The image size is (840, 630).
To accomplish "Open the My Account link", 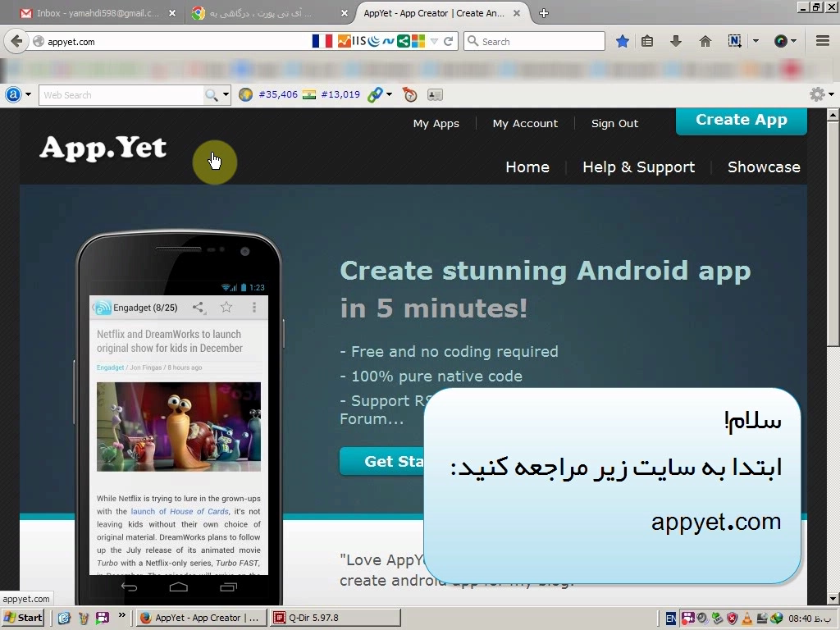I will 525,124.
